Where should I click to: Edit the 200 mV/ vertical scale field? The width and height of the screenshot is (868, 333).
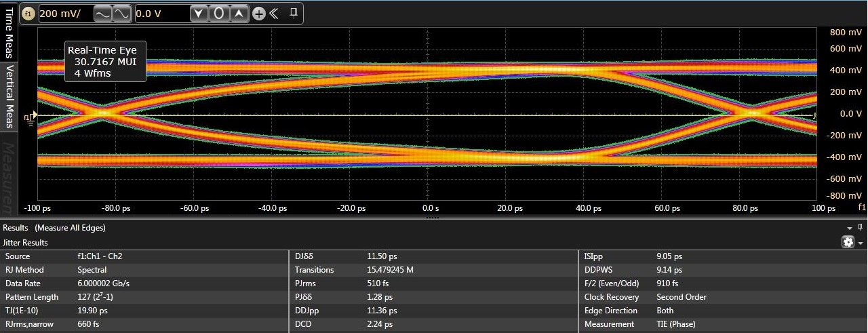[64, 14]
